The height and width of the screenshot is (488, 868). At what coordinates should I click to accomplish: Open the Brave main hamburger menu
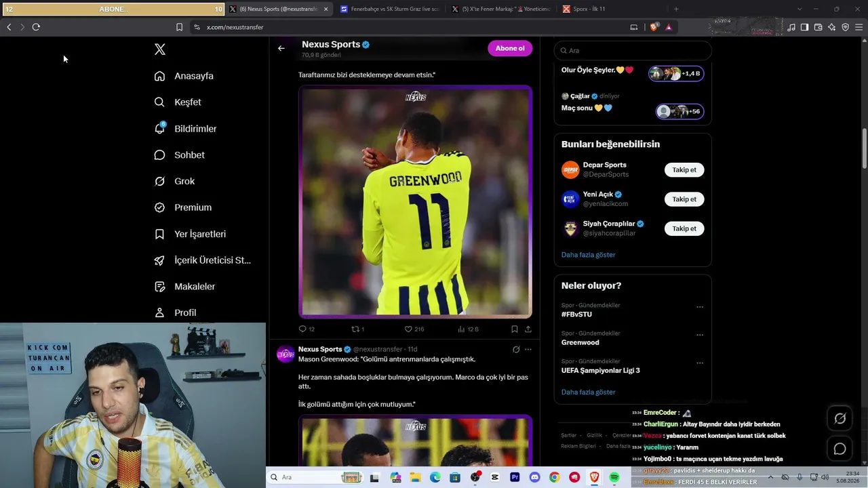pyautogui.click(x=859, y=27)
